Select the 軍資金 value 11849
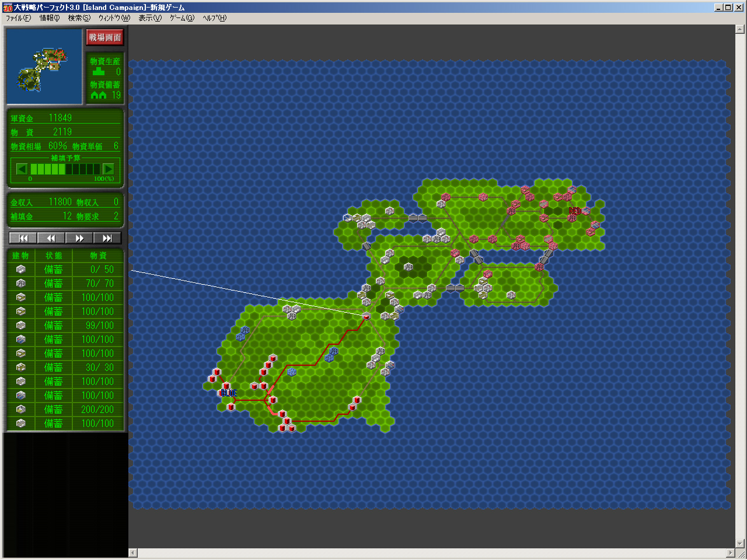 [60, 118]
